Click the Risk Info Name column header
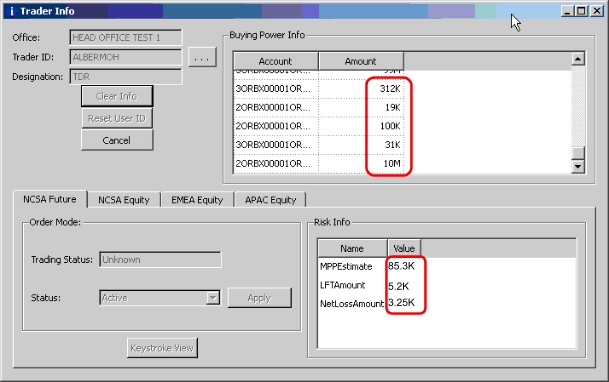Viewport: 609px width, 382px height. click(x=352, y=248)
